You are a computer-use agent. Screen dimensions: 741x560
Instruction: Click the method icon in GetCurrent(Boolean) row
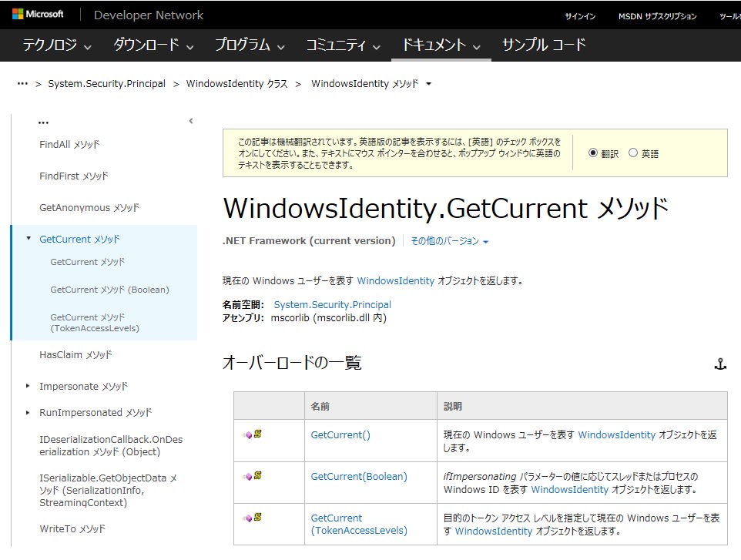[253, 476]
